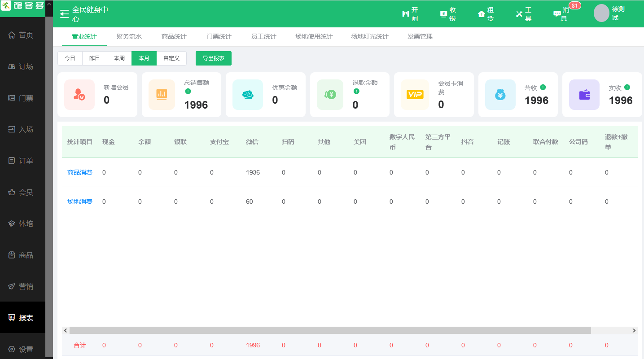Click the 微信 column header
Screen dimensions: 644x359
pos(252,142)
